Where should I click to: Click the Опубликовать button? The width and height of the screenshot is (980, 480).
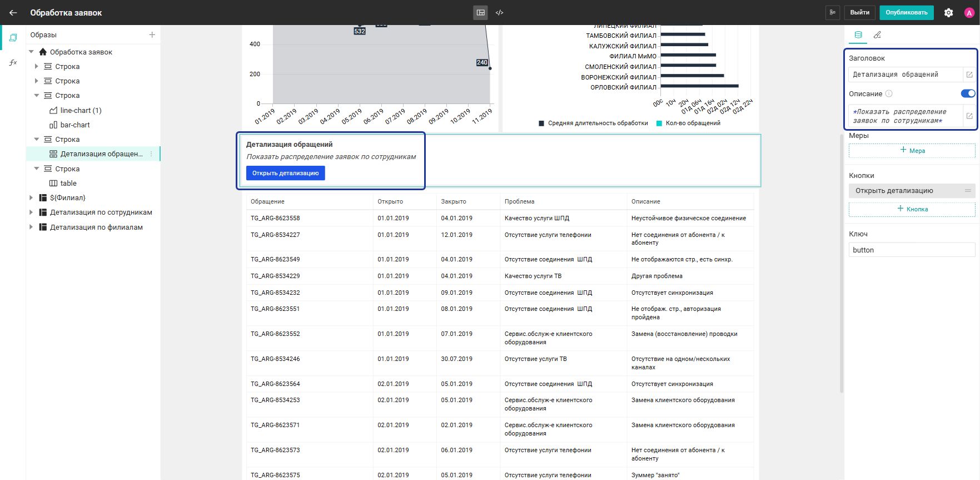tap(906, 12)
